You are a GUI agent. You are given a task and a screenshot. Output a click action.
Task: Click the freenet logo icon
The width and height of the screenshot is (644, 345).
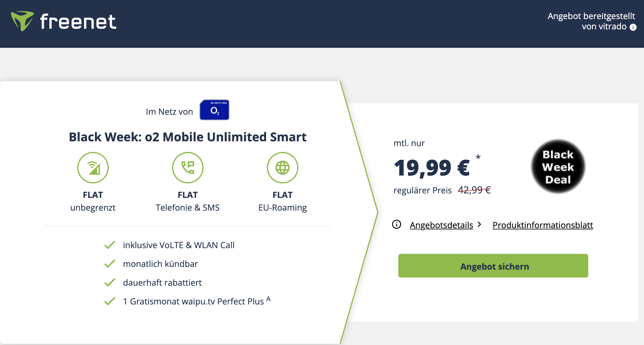(22, 21)
